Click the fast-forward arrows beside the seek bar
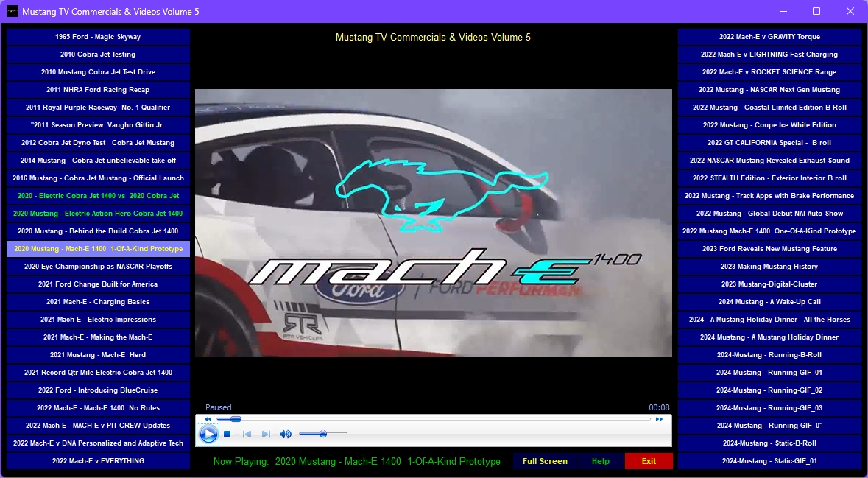The image size is (868, 478). (659, 419)
